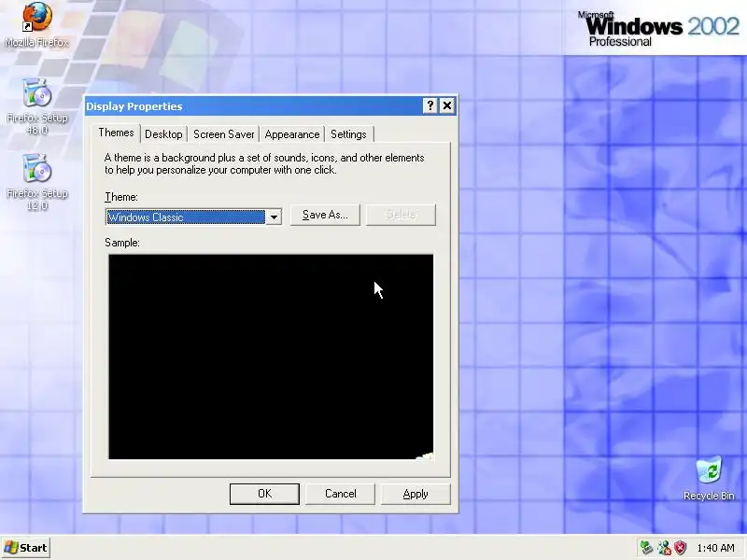The image size is (747, 560).
Task: Switch to the Themes tab
Action: click(x=116, y=133)
